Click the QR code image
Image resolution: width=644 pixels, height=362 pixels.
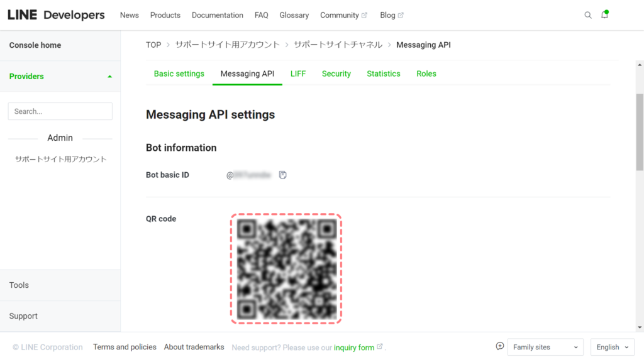286,269
